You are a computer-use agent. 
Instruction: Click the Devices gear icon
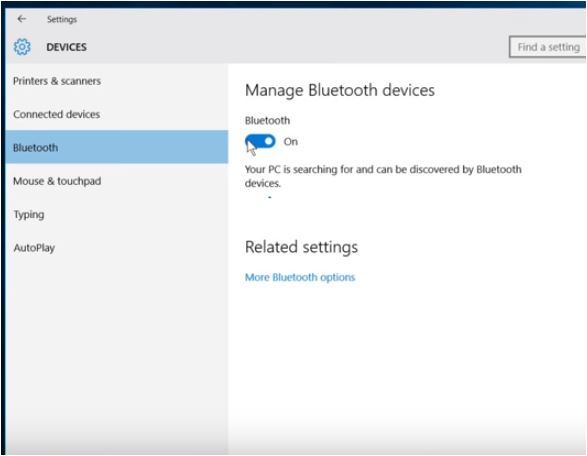[22, 47]
